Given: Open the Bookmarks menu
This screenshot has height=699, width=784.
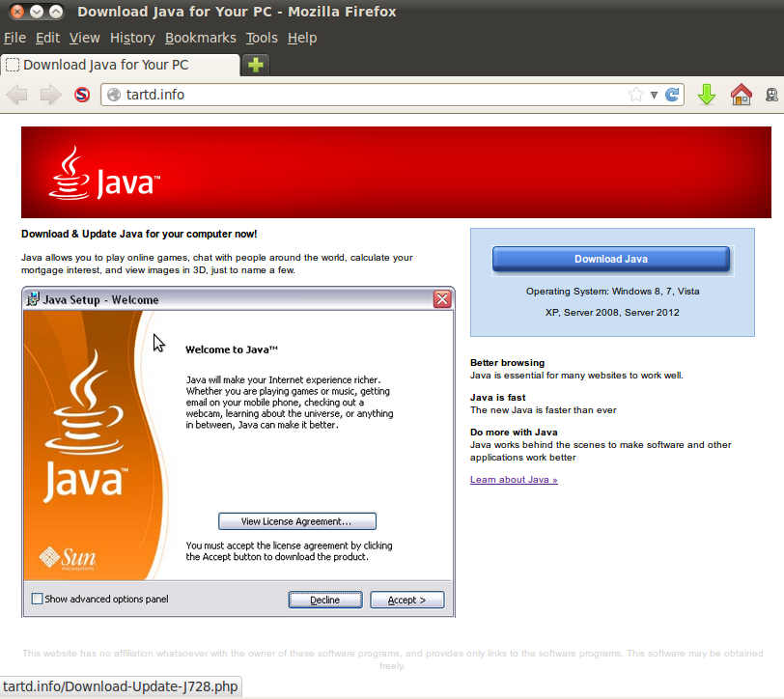Looking at the screenshot, I should pyautogui.click(x=200, y=38).
